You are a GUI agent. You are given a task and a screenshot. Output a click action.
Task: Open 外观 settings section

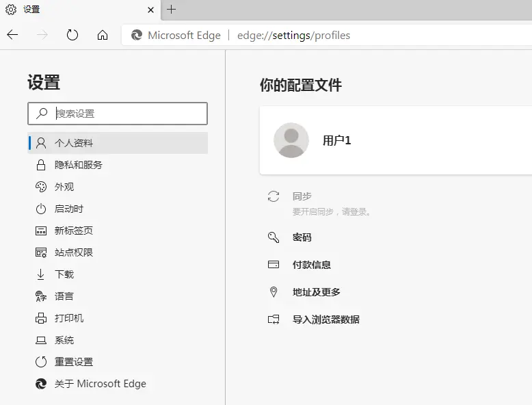118,187
